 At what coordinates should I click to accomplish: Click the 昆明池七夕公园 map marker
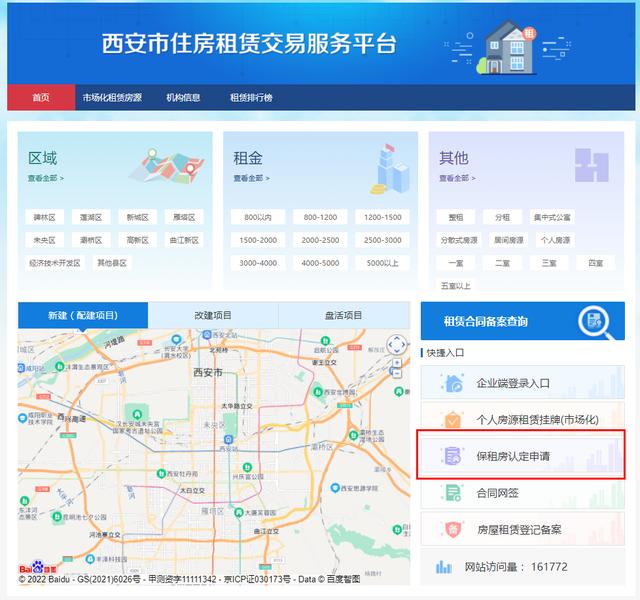tap(57, 516)
